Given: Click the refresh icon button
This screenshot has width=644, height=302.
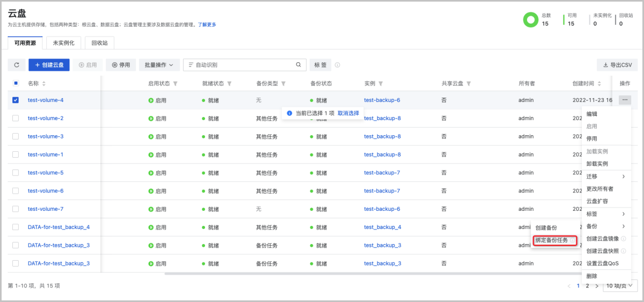Looking at the screenshot, I should tap(17, 65).
